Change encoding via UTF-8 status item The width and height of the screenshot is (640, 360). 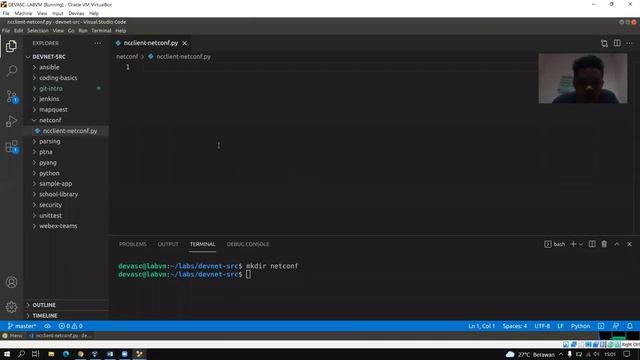[x=542, y=326]
